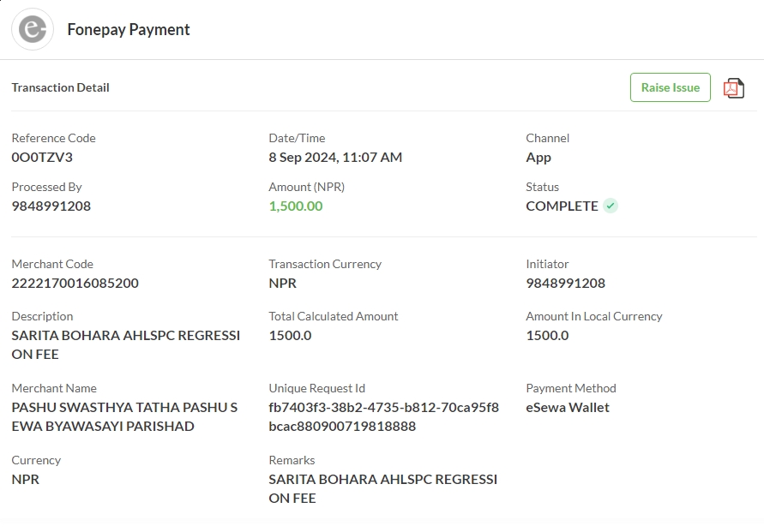
Task: Click Transaction Currency value NPR
Action: coord(283,283)
